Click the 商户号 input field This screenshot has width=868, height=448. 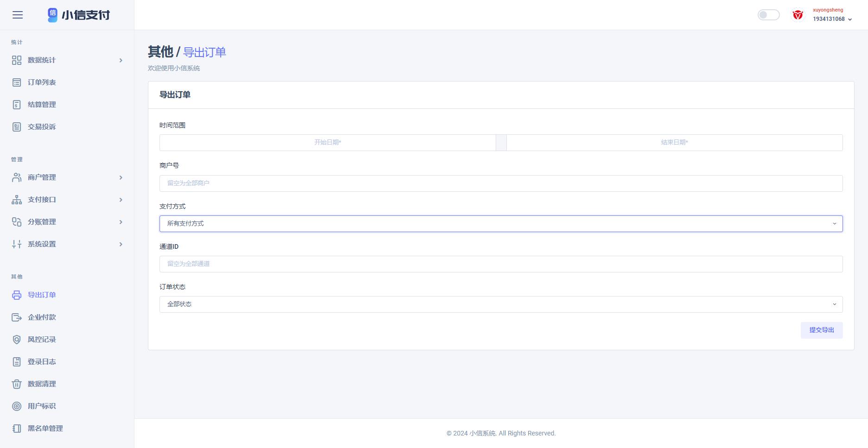click(x=501, y=183)
